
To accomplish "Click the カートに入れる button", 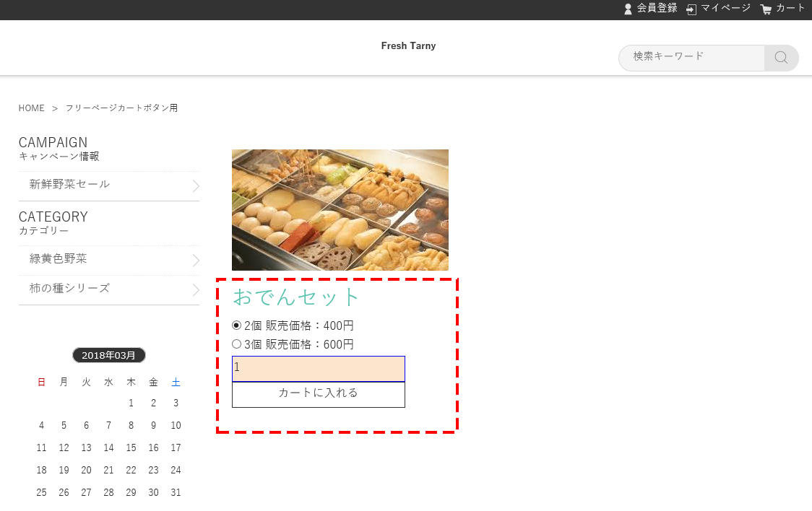I will coord(319,395).
